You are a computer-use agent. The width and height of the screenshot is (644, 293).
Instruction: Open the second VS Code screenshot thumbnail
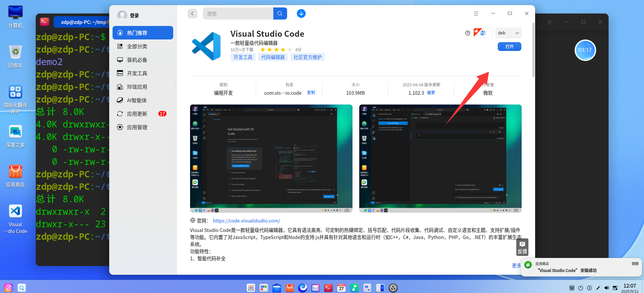coord(440,158)
